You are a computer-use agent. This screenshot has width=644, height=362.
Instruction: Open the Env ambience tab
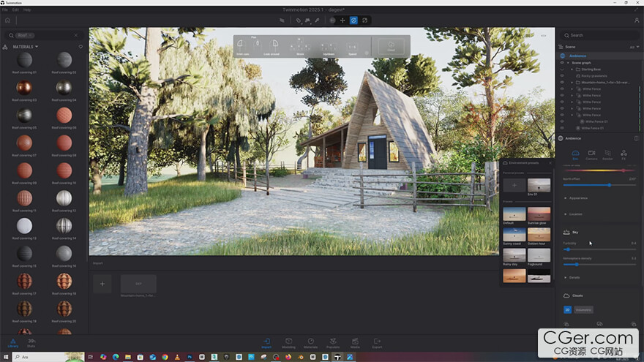[x=575, y=155]
